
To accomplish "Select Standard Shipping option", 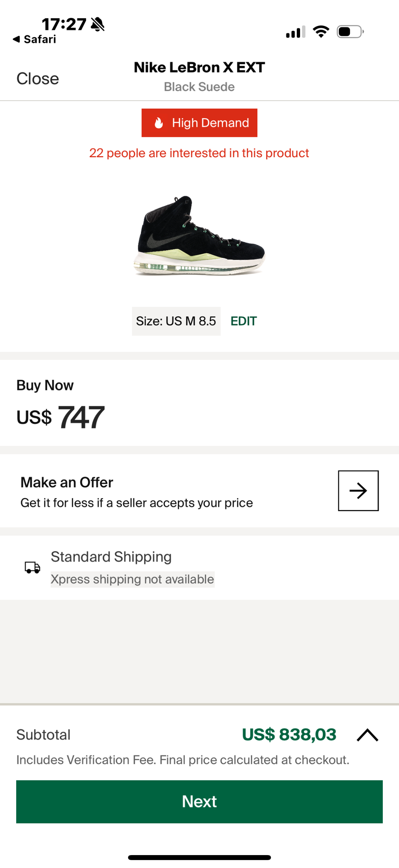I will [x=111, y=557].
